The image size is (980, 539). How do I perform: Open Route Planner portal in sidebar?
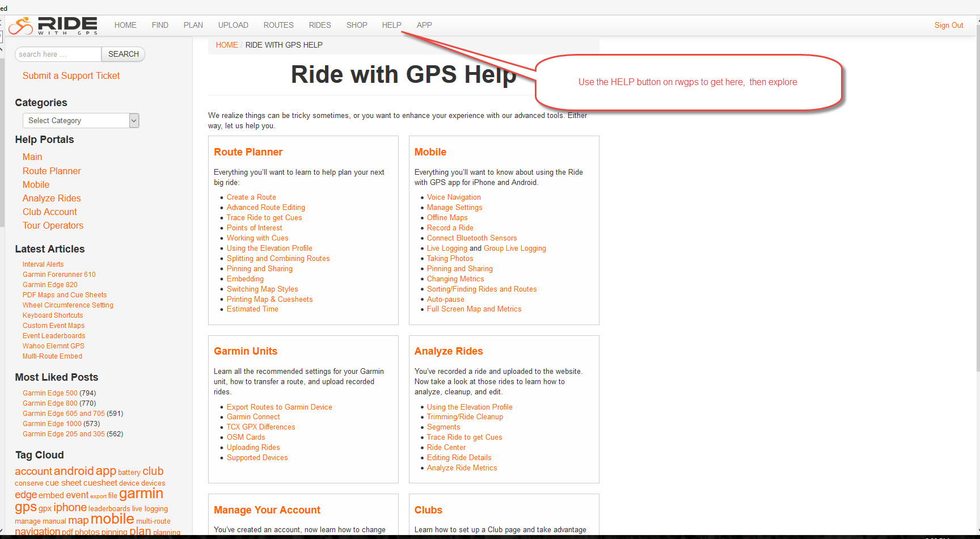pos(52,171)
